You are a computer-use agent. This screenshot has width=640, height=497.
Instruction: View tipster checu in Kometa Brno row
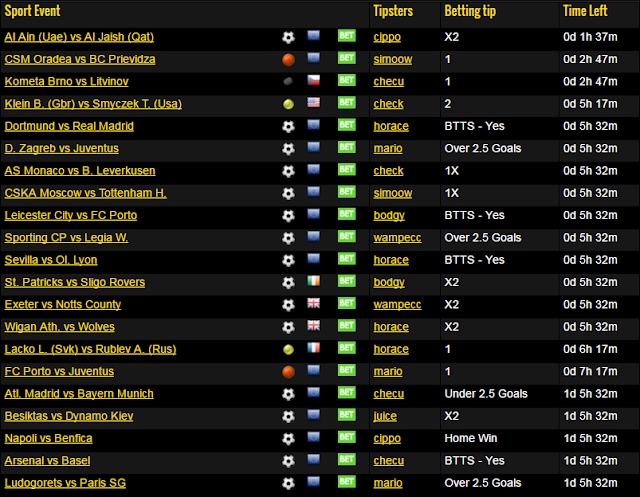tap(389, 82)
